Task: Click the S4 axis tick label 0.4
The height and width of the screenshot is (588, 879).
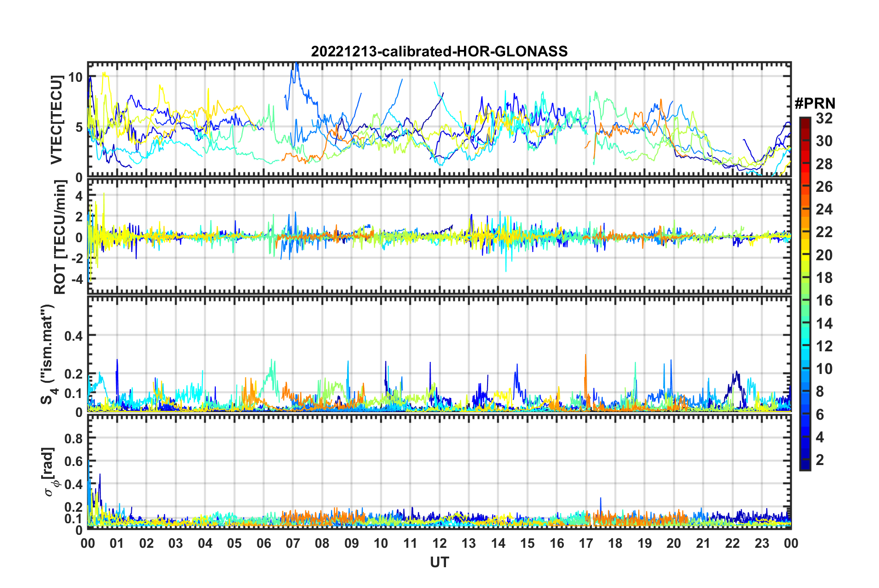Action: click(73, 336)
